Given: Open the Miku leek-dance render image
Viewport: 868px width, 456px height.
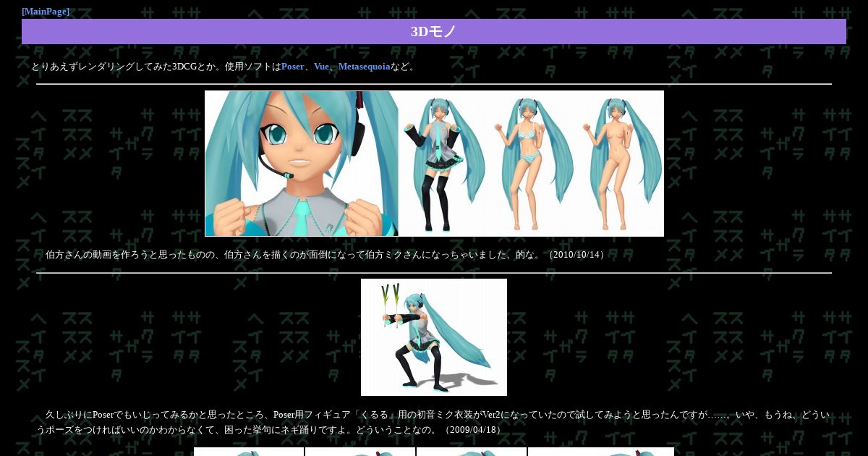Looking at the screenshot, I should tap(434, 337).
